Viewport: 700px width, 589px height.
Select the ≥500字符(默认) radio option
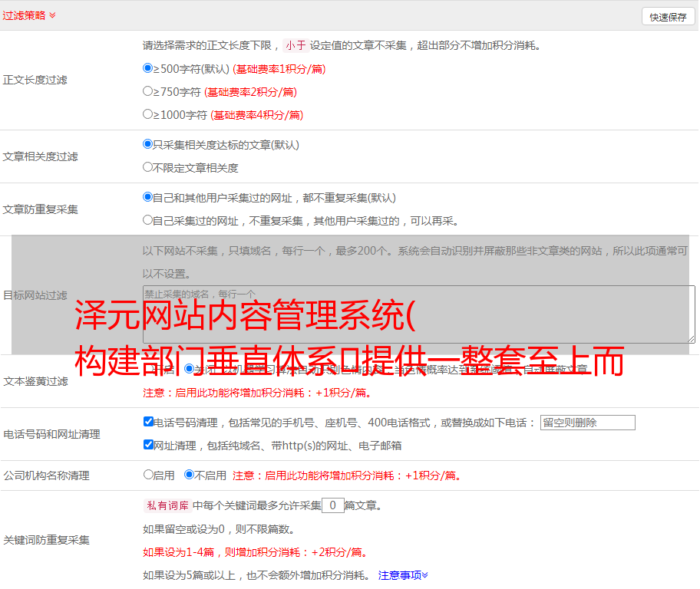(147, 67)
